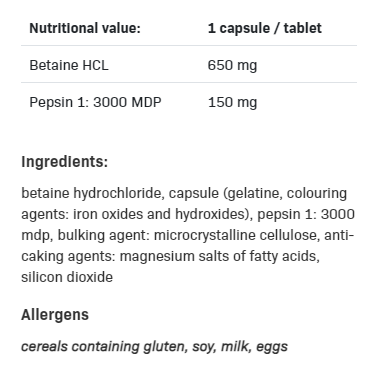Viewport: 379px width, 374px height.
Task: Select the bulking agent text
Action: (x=102, y=235)
